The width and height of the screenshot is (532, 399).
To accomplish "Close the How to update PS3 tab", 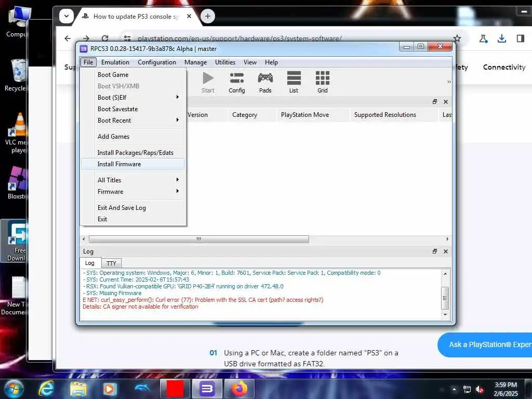I will [x=189, y=16].
